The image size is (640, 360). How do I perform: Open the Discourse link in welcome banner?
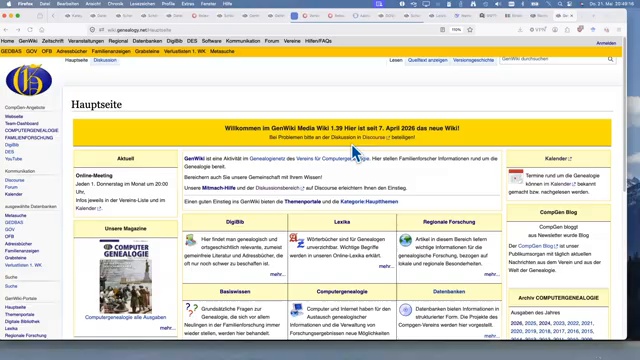tap(376, 138)
